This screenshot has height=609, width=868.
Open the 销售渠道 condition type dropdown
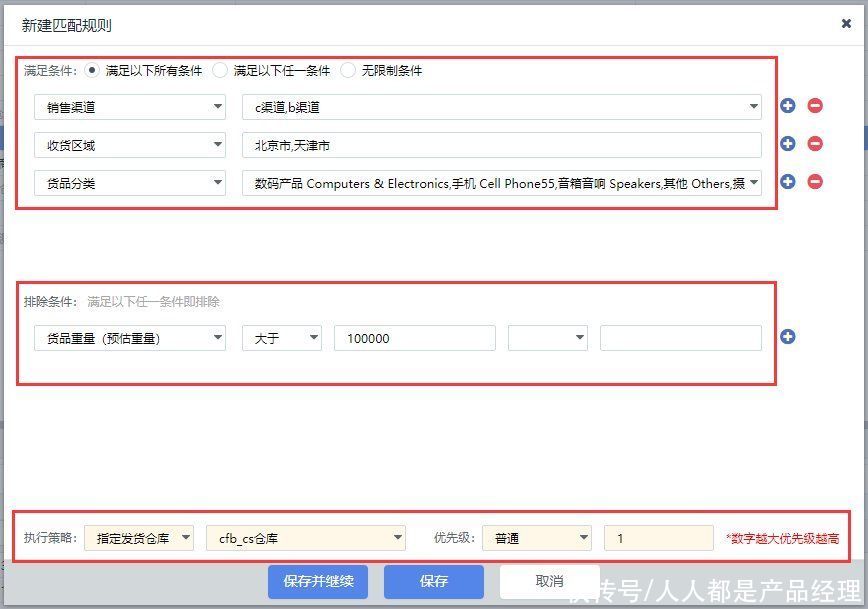[130, 107]
